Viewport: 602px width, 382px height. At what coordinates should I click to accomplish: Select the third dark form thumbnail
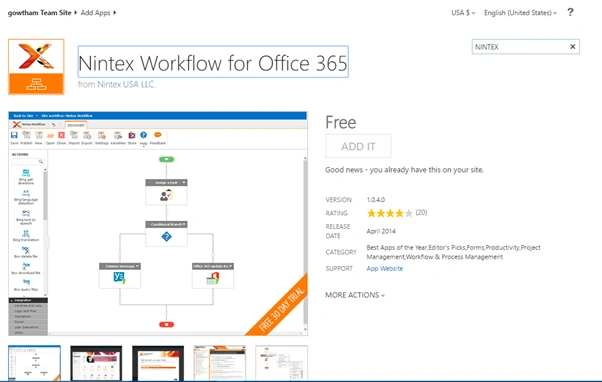tap(158, 363)
